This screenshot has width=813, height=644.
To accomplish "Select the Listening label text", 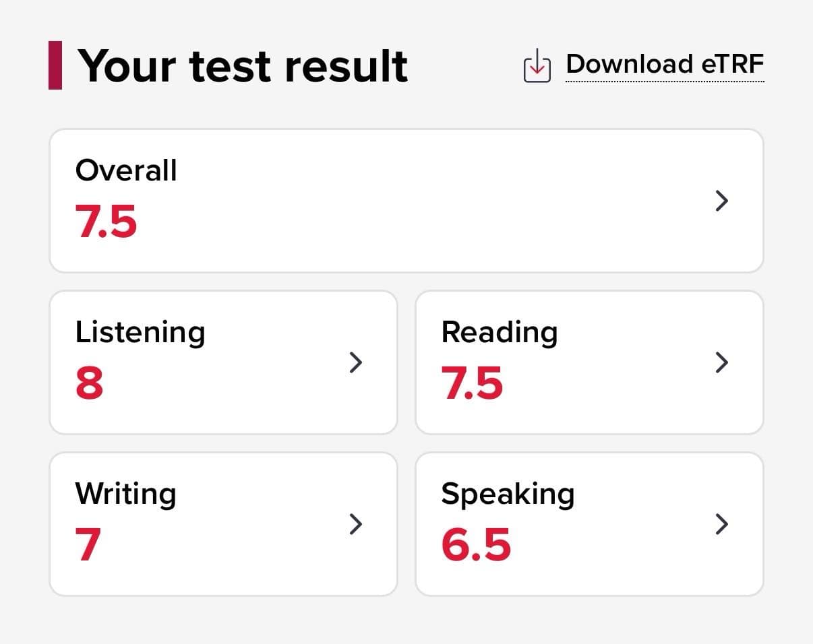I will click(140, 333).
